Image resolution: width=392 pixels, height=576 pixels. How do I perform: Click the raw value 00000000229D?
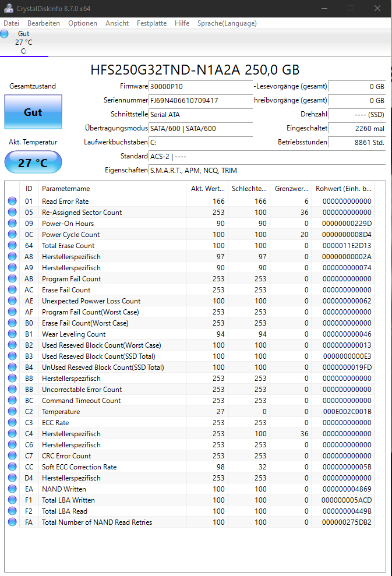click(x=347, y=223)
